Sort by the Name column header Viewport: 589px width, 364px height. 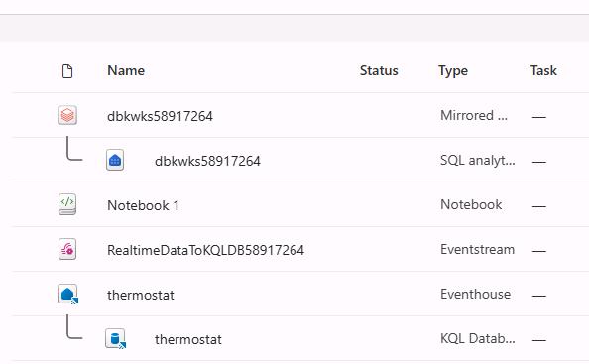tap(126, 70)
